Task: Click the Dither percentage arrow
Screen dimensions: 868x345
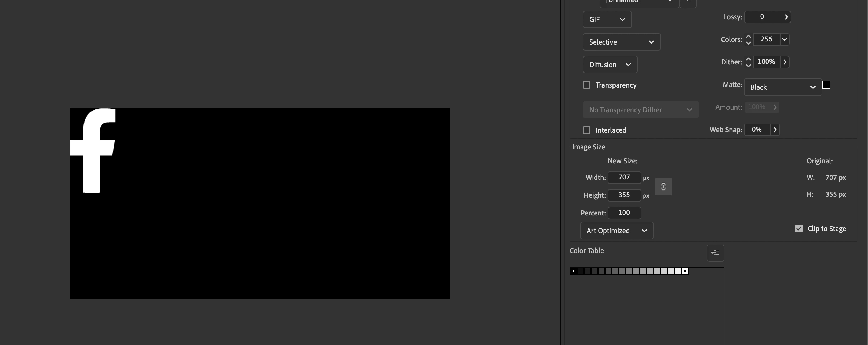Action: (785, 62)
